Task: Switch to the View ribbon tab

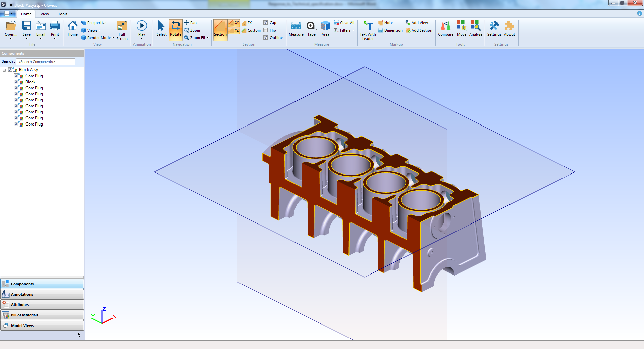Action: (x=45, y=14)
